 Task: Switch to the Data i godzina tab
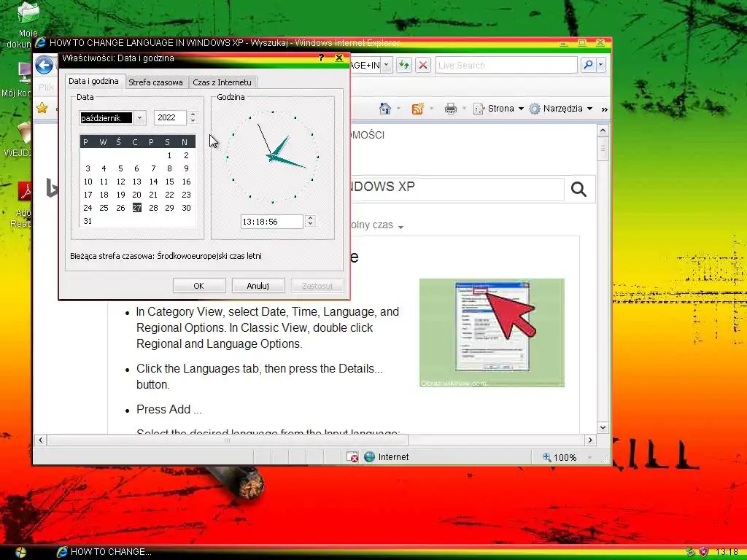(94, 81)
